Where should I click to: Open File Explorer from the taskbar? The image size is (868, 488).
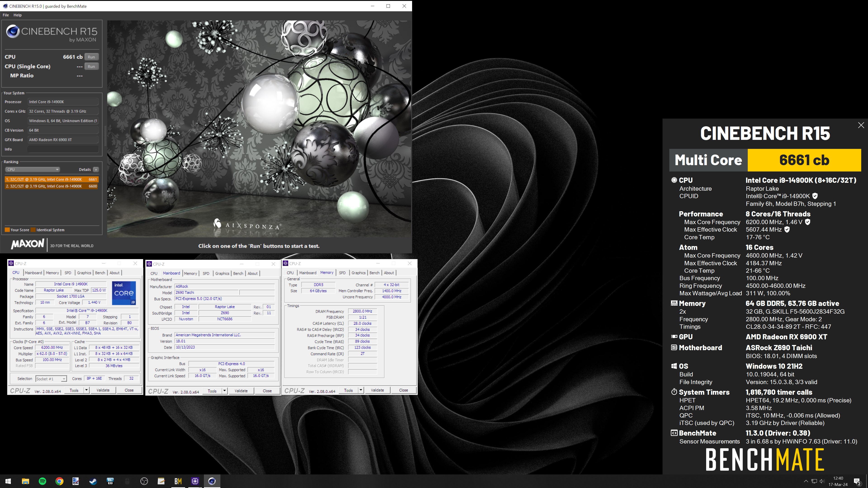26,481
